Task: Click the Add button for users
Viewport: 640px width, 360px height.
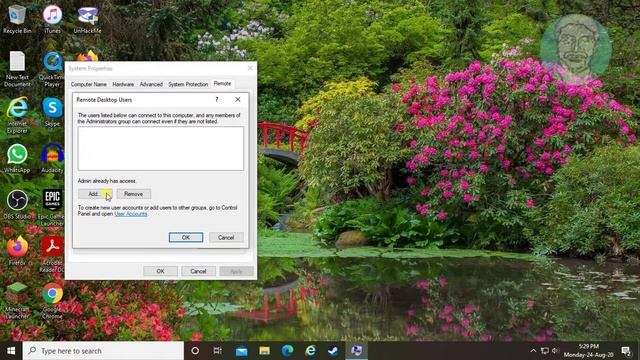Action: coord(95,194)
